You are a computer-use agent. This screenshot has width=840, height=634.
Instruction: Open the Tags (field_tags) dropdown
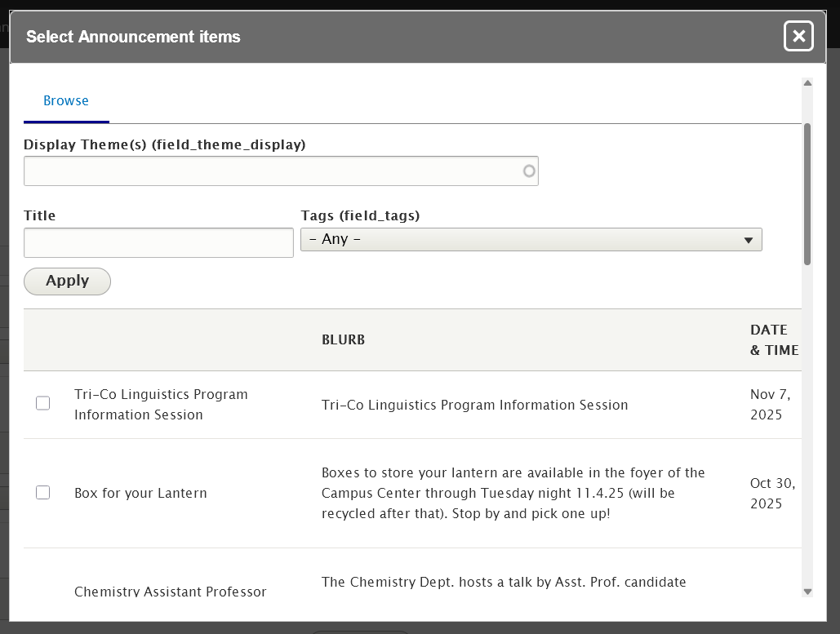pyautogui.click(x=531, y=239)
